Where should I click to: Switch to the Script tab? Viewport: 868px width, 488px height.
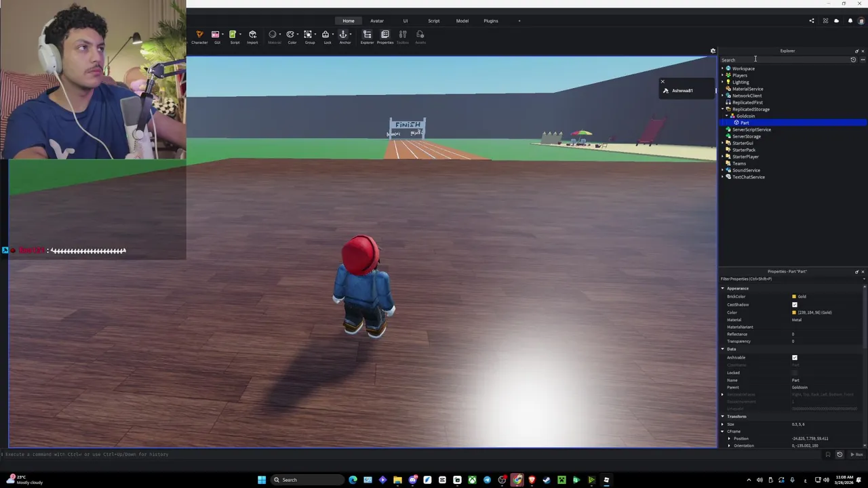(433, 21)
